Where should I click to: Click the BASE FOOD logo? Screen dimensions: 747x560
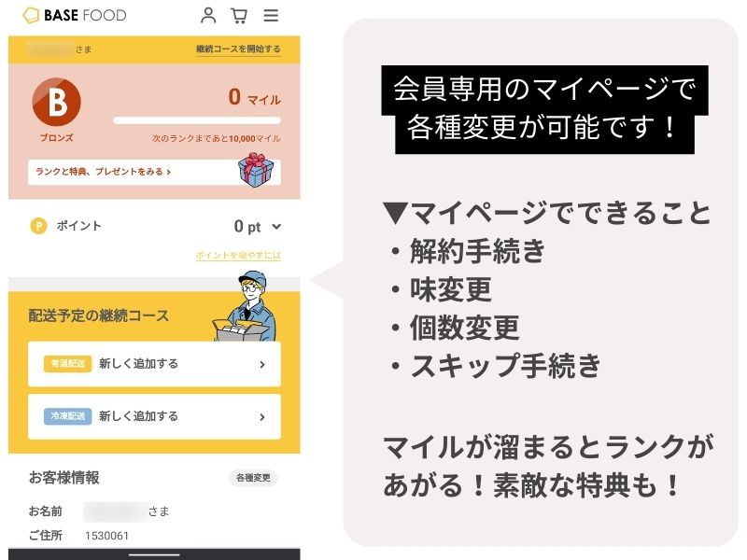click(x=75, y=15)
